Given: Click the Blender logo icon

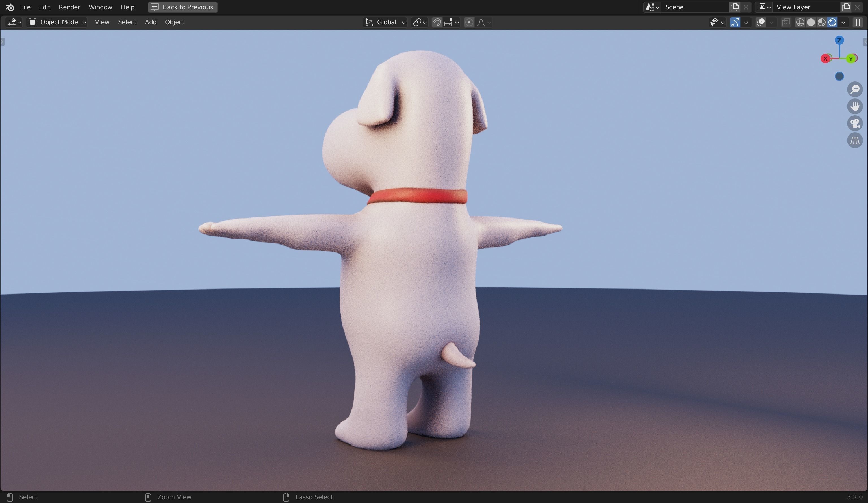Looking at the screenshot, I should pyautogui.click(x=10, y=7).
